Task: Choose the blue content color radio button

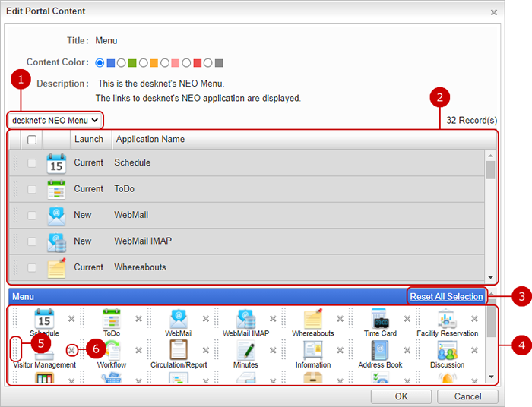Action: click(x=100, y=63)
